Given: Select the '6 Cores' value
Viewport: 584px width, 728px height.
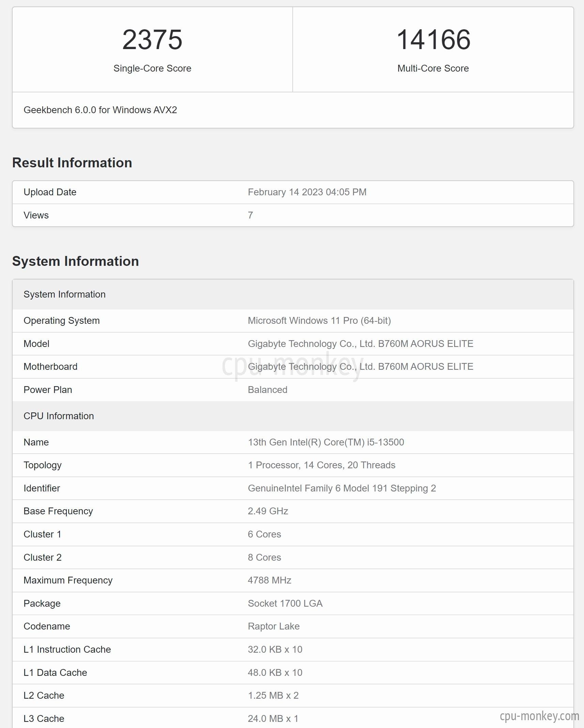Looking at the screenshot, I should 264,534.
